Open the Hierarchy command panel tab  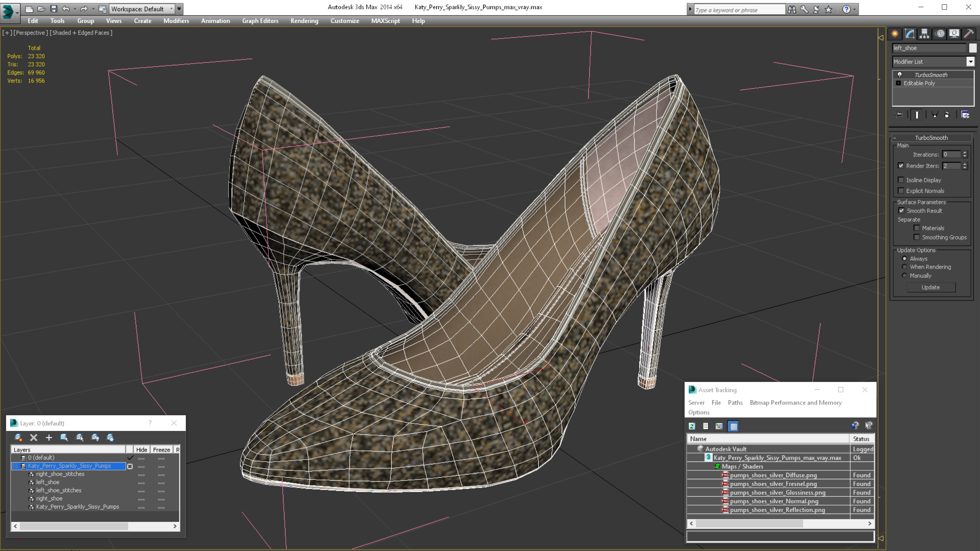click(x=924, y=34)
